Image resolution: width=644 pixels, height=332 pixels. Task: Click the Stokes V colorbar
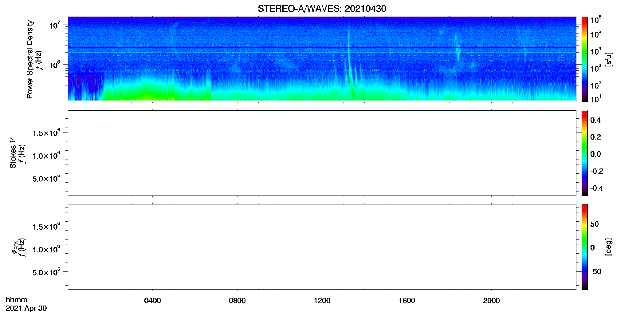coord(584,153)
